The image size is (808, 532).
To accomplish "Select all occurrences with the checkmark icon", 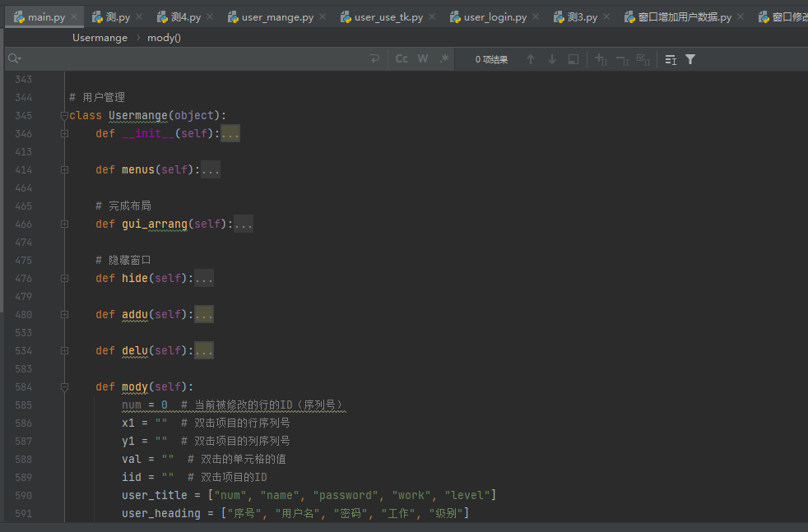I will tap(643, 59).
